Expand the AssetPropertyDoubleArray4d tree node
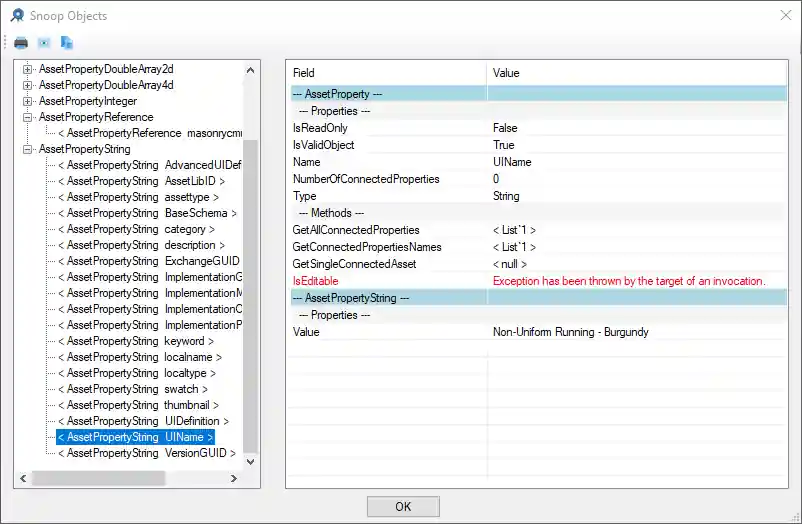This screenshot has height=524, width=802. click(x=28, y=85)
